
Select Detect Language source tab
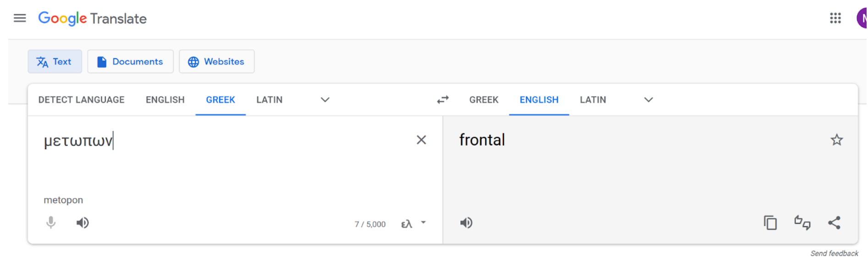81,100
